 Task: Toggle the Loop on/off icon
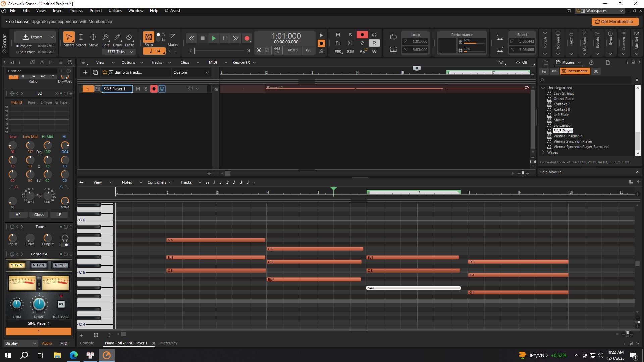pos(393,37)
